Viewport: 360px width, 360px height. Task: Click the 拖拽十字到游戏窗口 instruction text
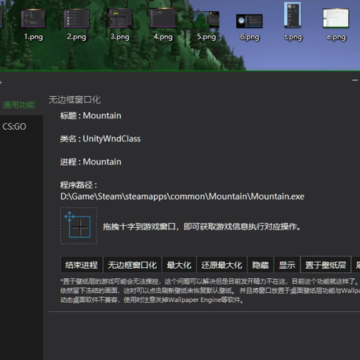202,227
